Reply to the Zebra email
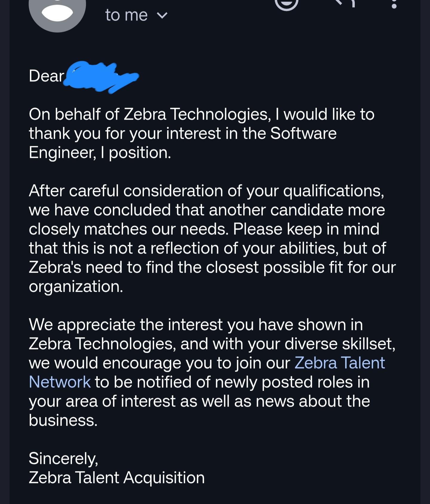430x504 pixels. click(x=345, y=3)
